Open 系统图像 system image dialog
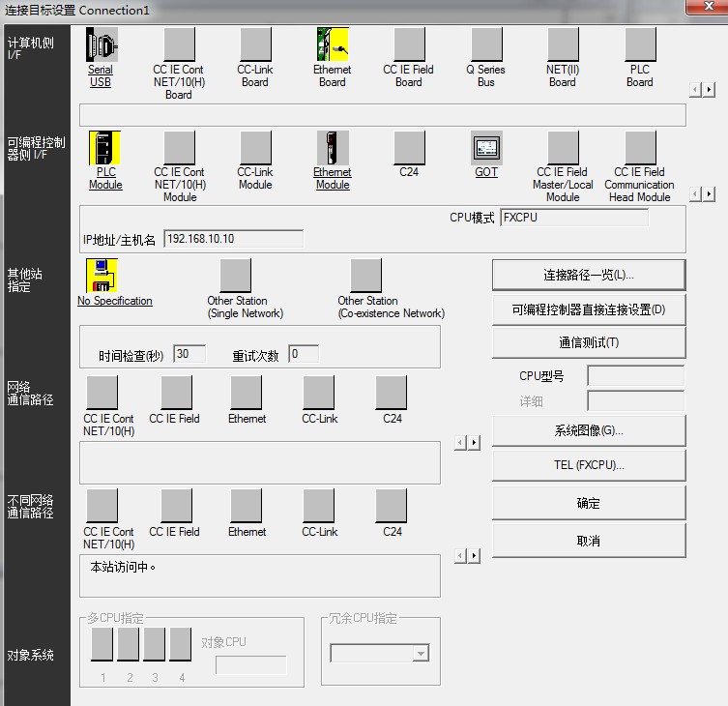The height and width of the screenshot is (706, 728). pos(588,430)
